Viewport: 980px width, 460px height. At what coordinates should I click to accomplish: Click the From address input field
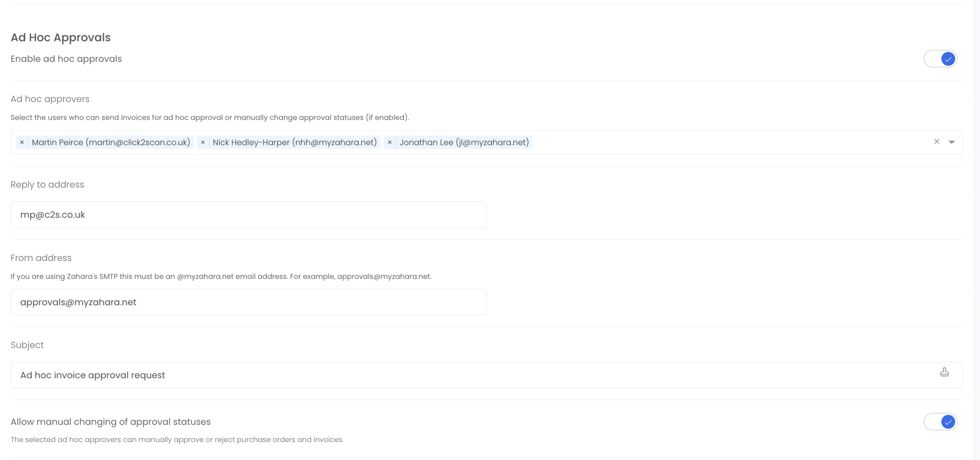pos(248,302)
